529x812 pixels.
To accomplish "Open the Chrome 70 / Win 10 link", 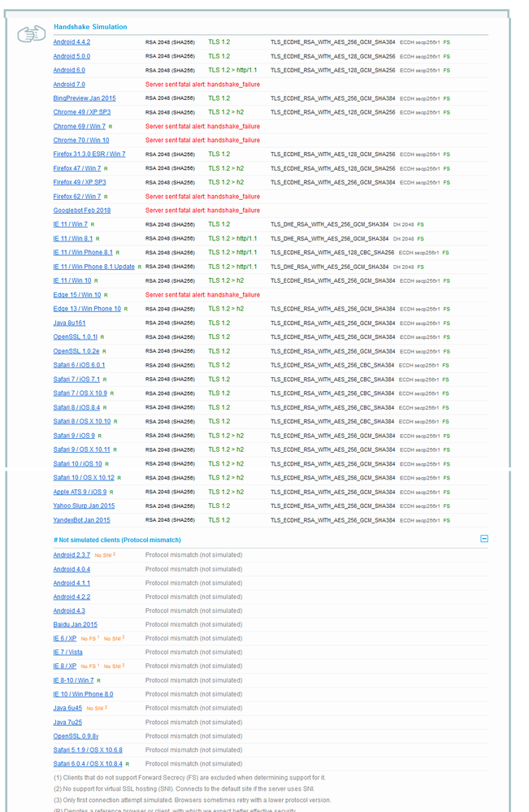I will click(81, 141).
